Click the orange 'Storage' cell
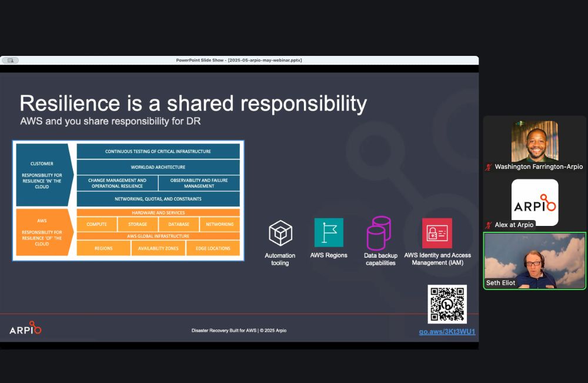This screenshot has width=588, height=383. 138,224
